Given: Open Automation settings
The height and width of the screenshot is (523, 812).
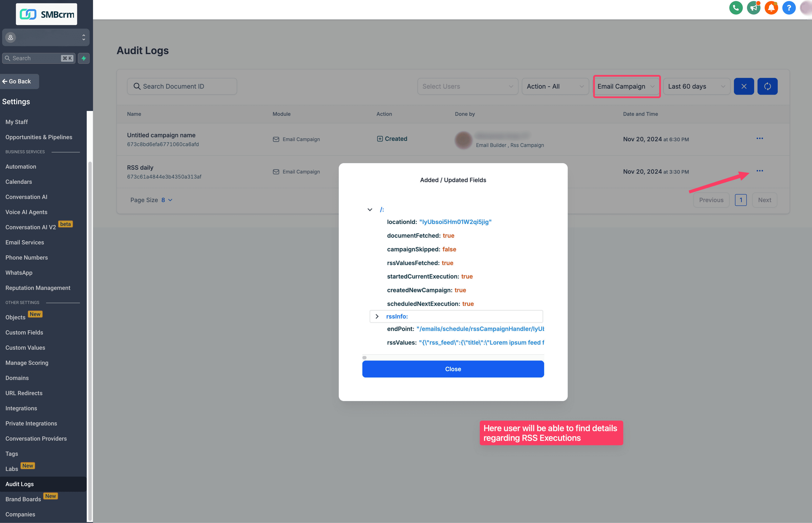Looking at the screenshot, I should pos(21,167).
